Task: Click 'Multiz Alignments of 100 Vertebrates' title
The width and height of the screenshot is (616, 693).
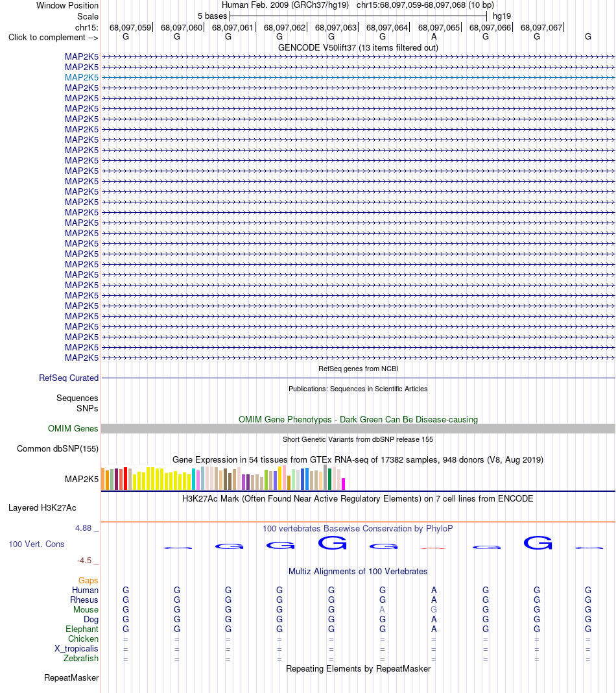Action: click(358, 572)
